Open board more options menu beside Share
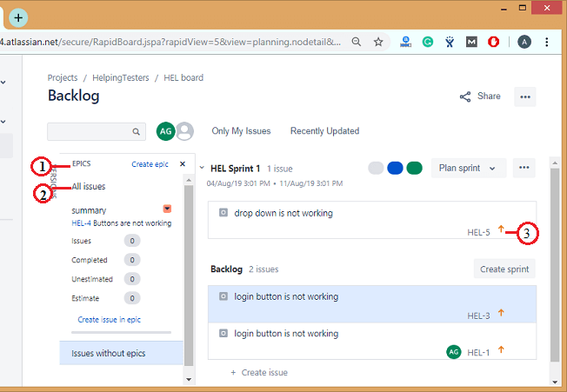Image resolution: width=567 pixels, height=392 pixels. coord(525,96)
